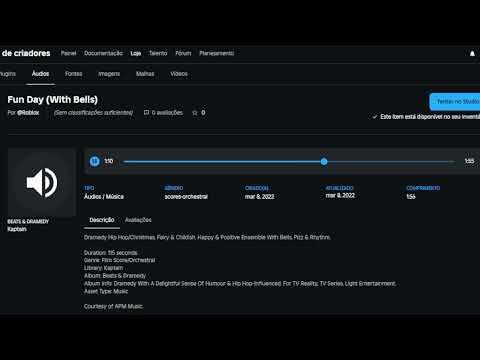Click the 0 avaliações link
The height and width of the screenshot is (360, 480).
coord(167,113)
